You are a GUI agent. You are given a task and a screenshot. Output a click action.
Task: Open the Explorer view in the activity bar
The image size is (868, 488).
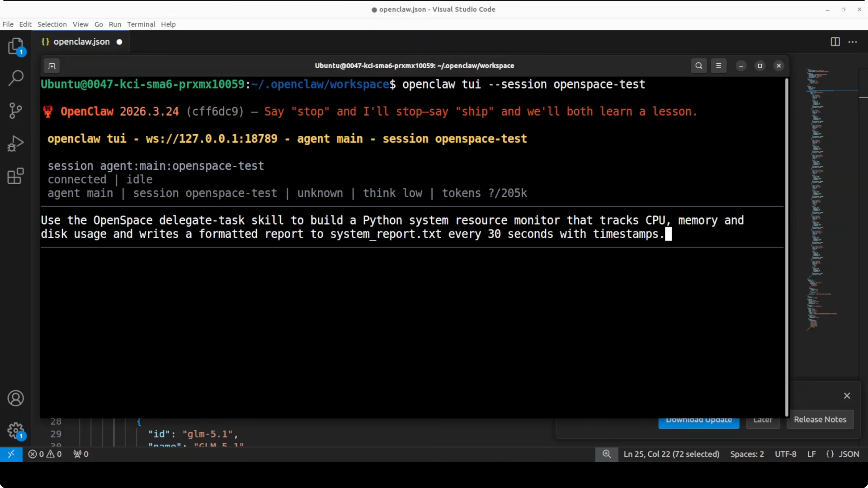click(x=16, y=46)
